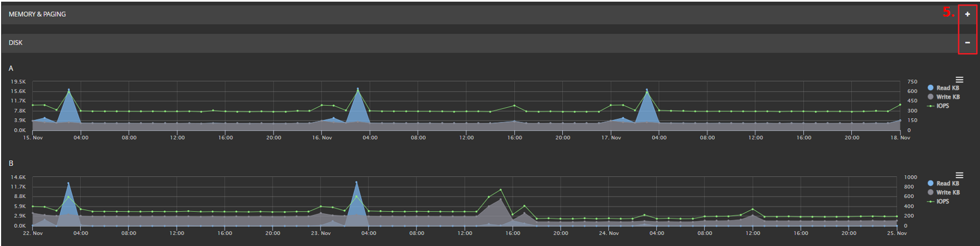Click the Memory & Paging header title

click(x=37, y=14)
